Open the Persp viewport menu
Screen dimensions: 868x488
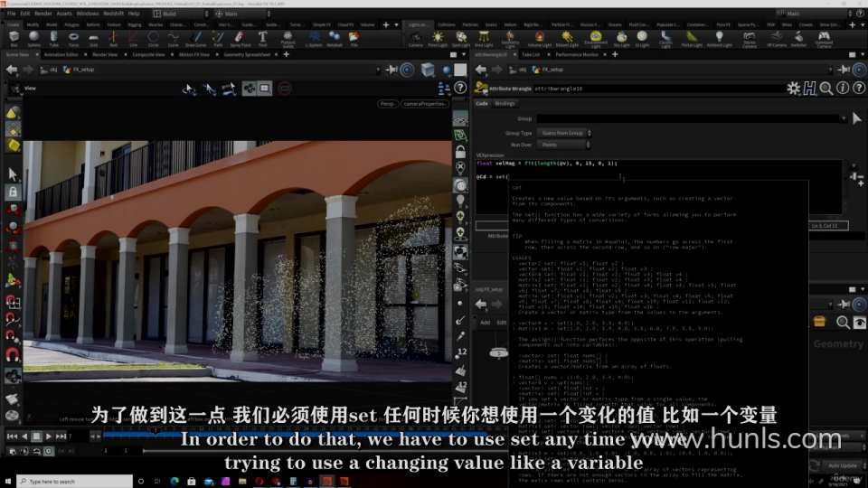pos(388,104)
